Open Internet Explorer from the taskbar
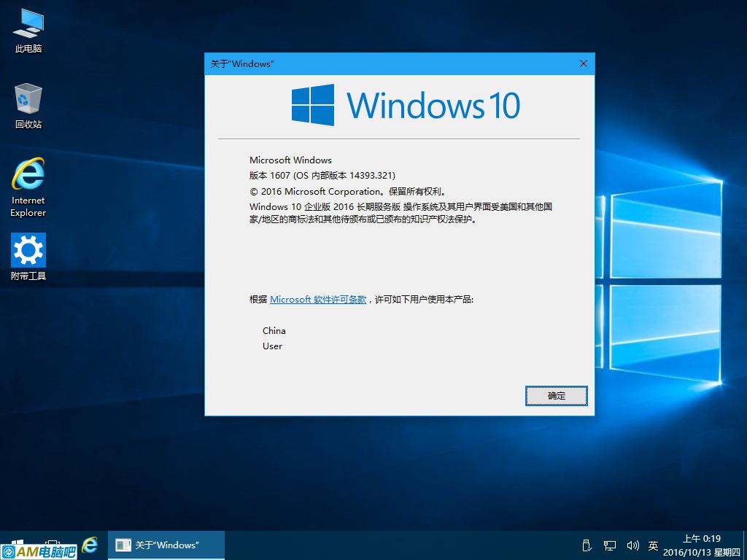 (x=90, y=545)
